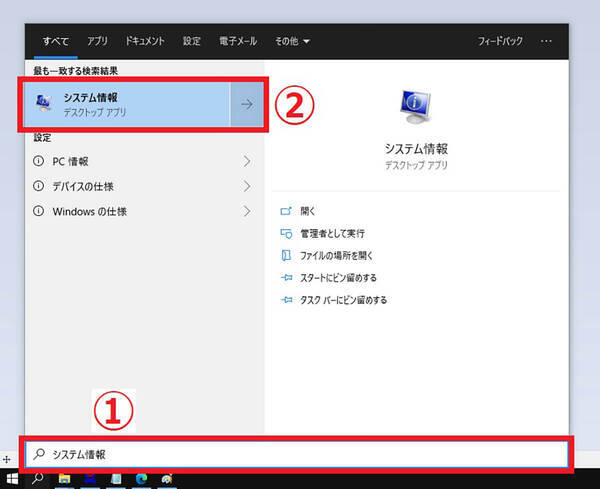Image resolution: width=600 pixels, height=489 pixels.
Task: Open File Explorer from the taskbar
Action: (64, 479)
